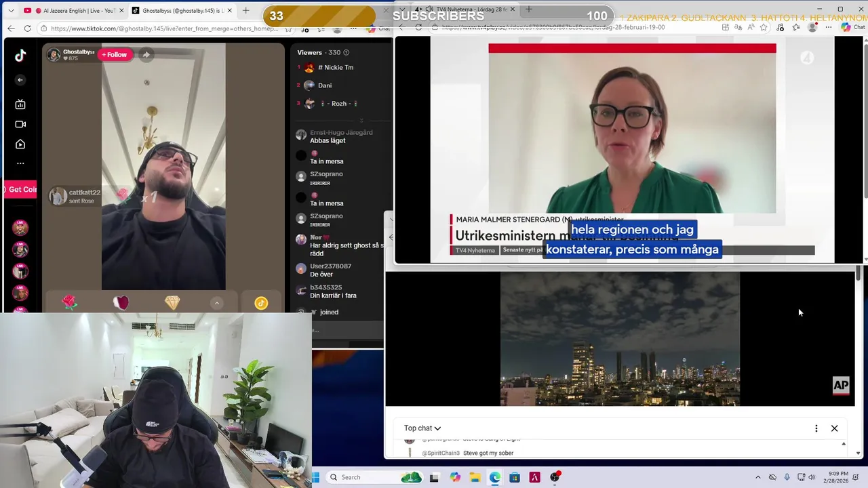Reload the TV4 Play browser page
Viewport: 868px width, 488px height.
click(418, 27)
